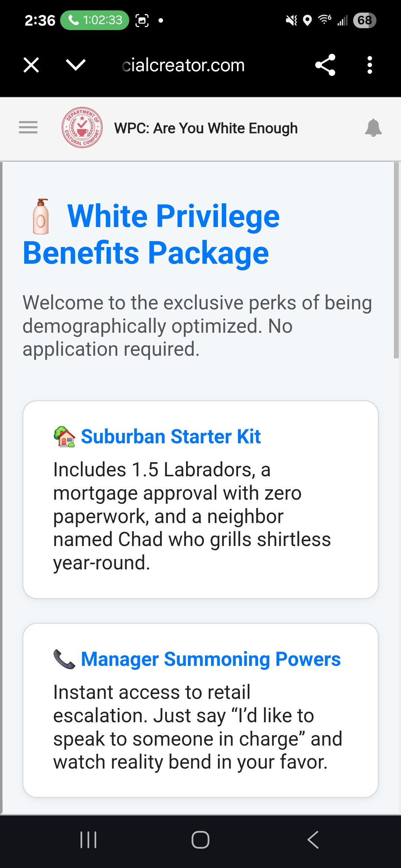
Task: Tap the notification bell icon
Action: click(373, 128)
